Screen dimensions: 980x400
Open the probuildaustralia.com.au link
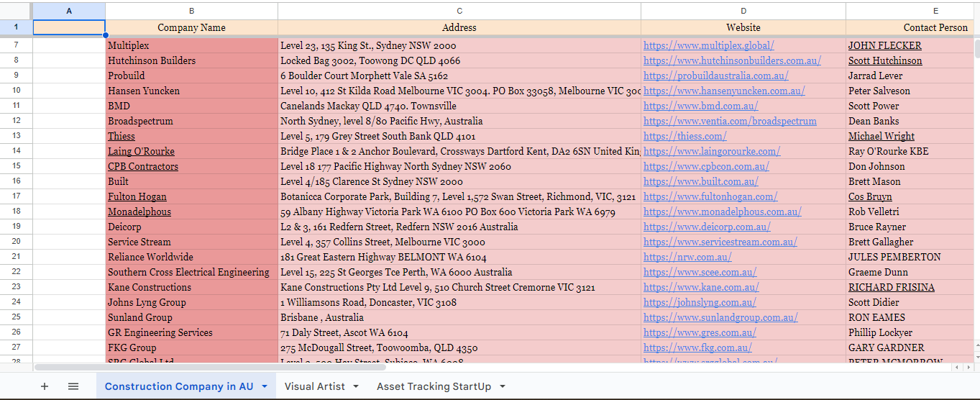pyautogui.click(x=715, y=76)
